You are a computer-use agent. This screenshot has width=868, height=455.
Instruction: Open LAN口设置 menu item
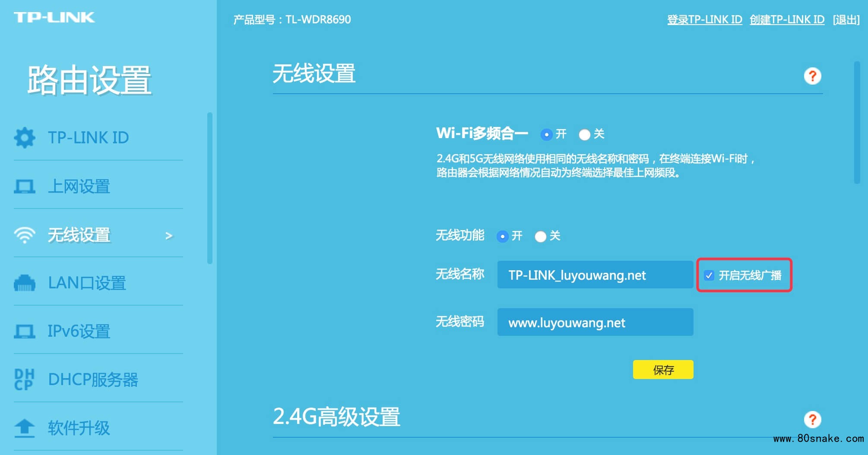tap(87, 283)
